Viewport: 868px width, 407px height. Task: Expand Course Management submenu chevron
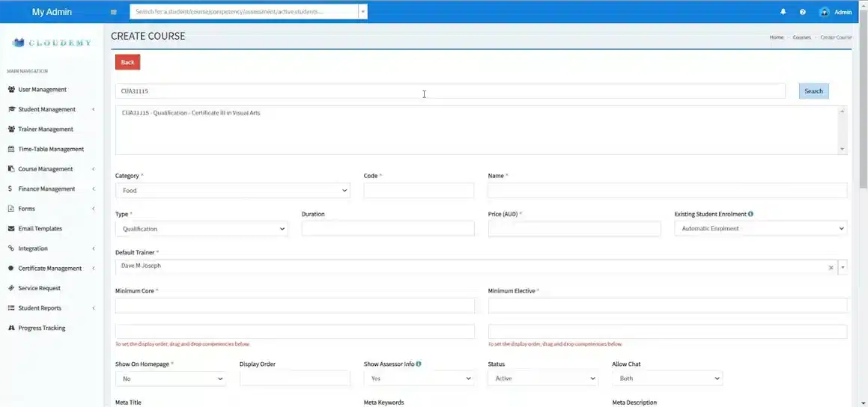[x=93, y=169]
